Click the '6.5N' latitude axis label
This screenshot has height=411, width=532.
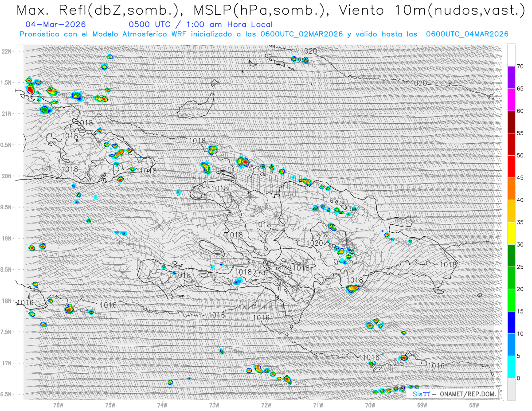(7, 394)
